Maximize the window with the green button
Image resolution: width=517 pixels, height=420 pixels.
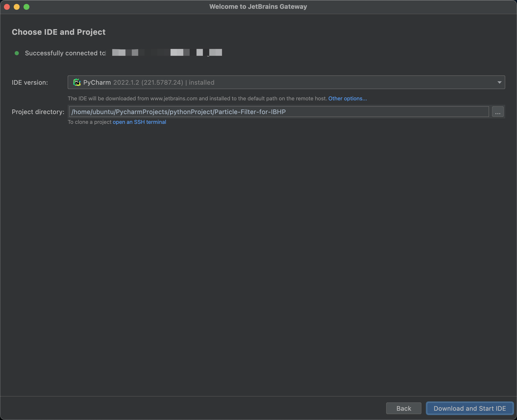[27, 7]
